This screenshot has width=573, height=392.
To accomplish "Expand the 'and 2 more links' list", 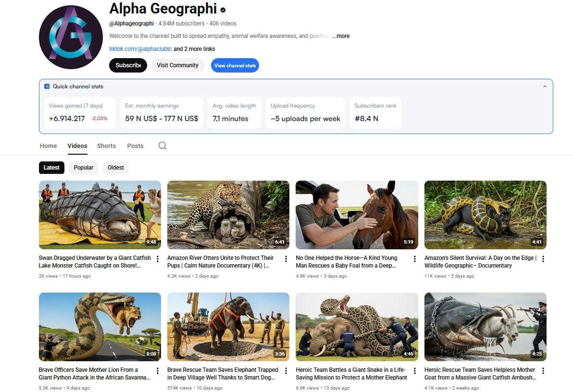I will [x=194, y=49].
